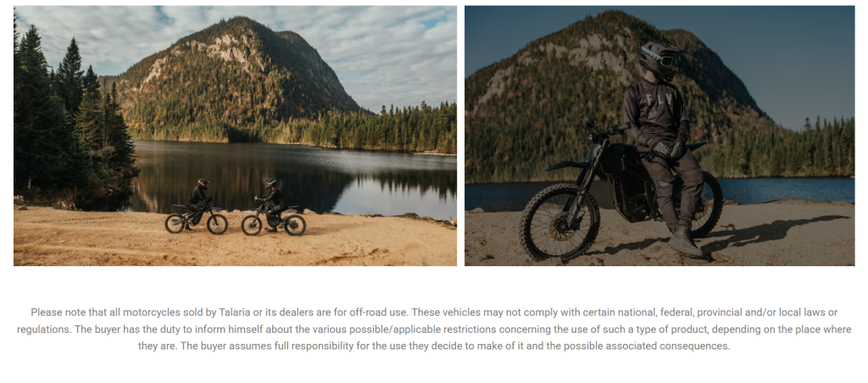Click the front wheel of the large motorcycle

559,223
